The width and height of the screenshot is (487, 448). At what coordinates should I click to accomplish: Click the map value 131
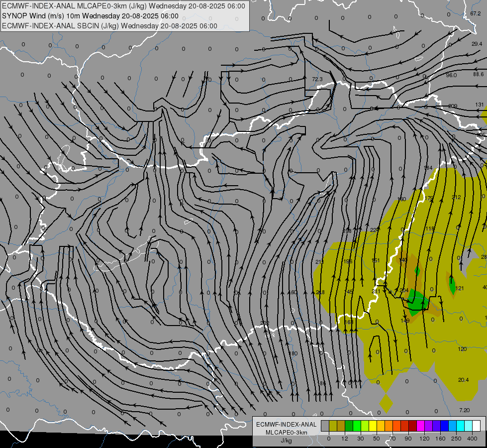click(x=479, y=105)
